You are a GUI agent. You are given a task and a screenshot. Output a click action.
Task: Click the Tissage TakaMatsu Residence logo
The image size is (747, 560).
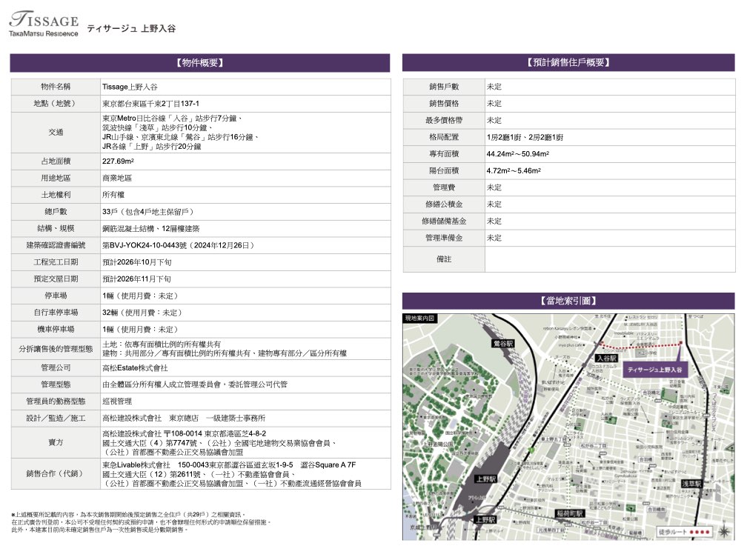pyautogui.click(x=44, y=24)
